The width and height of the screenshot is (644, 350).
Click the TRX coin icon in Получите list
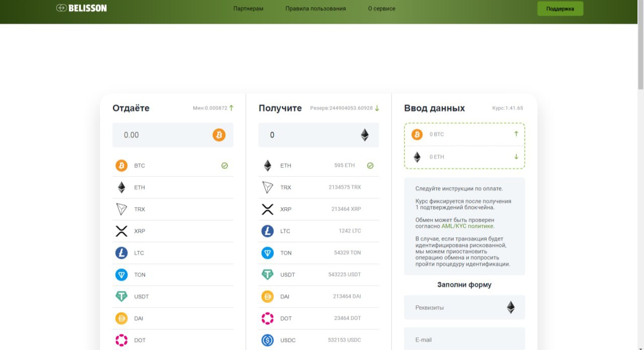pos(268,188)
